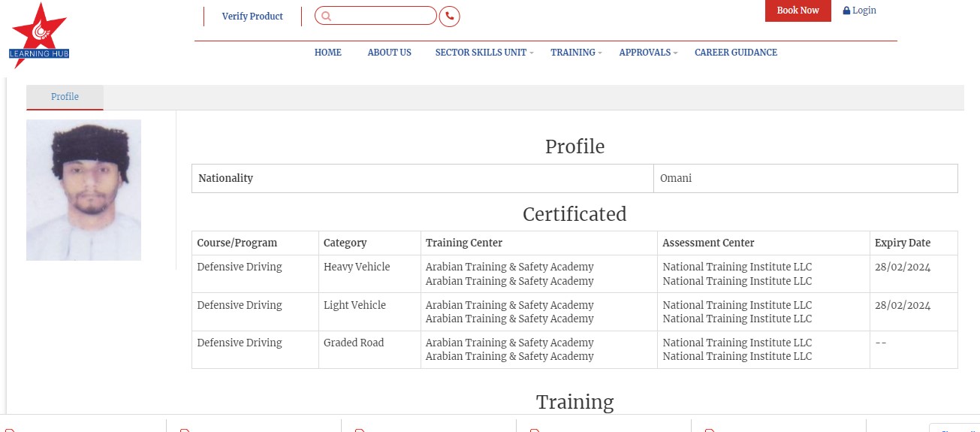Open the Verify Product link
980x432 pixels.
coord(252,16)
